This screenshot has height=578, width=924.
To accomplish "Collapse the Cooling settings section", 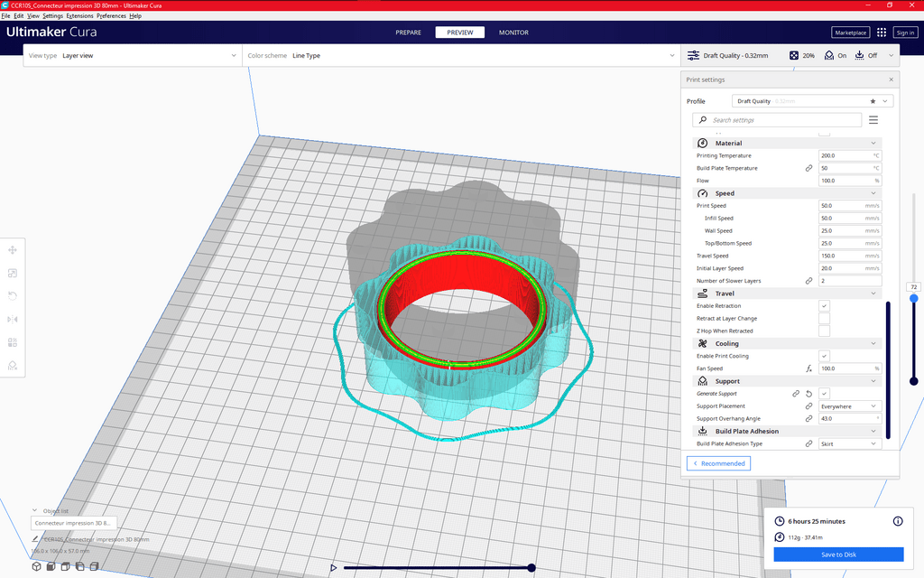I will tap(787, 344).
